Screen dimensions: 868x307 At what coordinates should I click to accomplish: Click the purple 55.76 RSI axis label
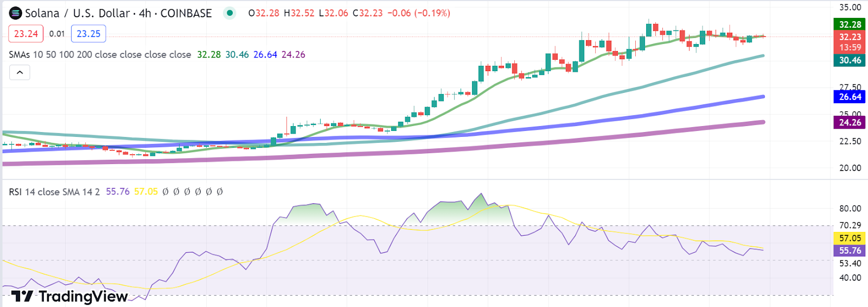click(x=850, y=250)
